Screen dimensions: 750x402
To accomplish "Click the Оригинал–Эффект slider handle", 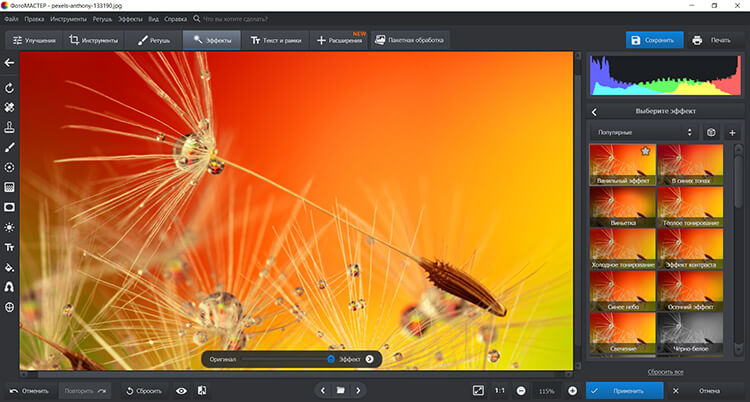I will click(x=331, y=358).
